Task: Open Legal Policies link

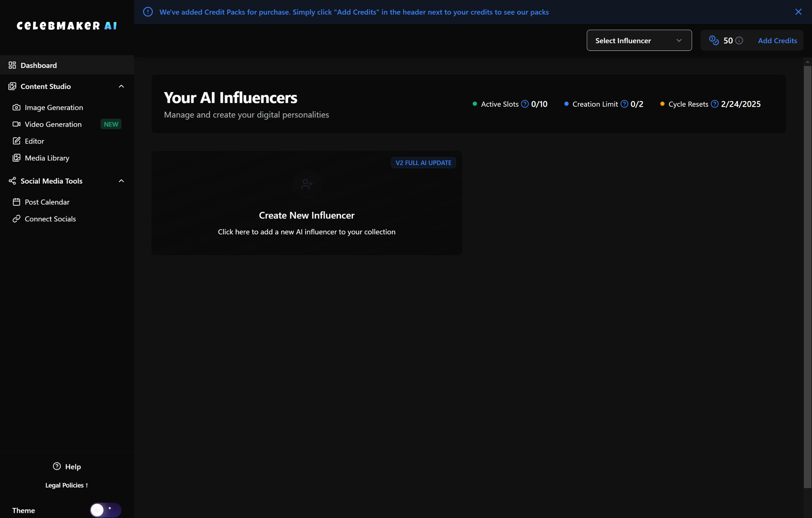Action: (x=66, y=485)
